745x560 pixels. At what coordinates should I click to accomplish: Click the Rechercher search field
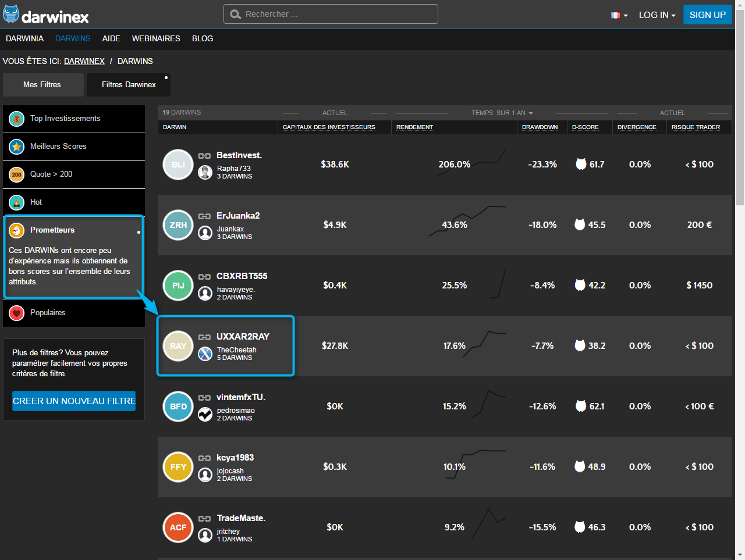pos(331,14)
